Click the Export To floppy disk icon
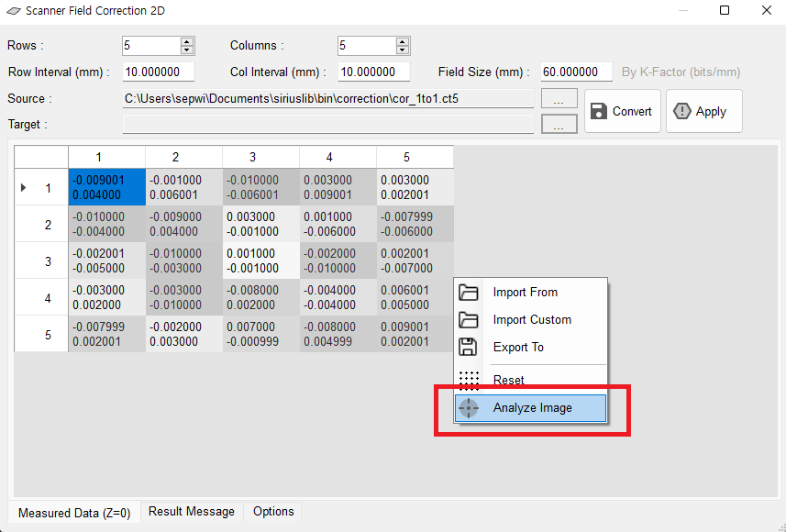Image resolution: width=786 pixels, height=532 pixels. pyautogui.click(x=469, y=347)
